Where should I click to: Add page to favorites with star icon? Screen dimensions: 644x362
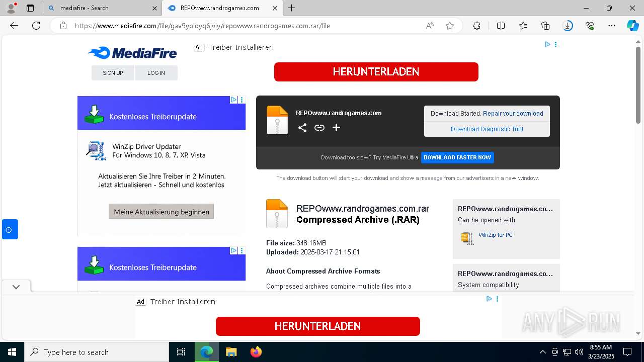pos(450,26)
